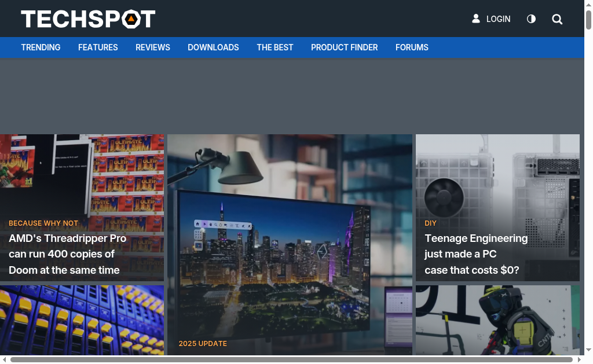The width and height of the screenshot is (593, 364).
Task: Open THE BEST navigation item
Action: click(x=275, y=47)
